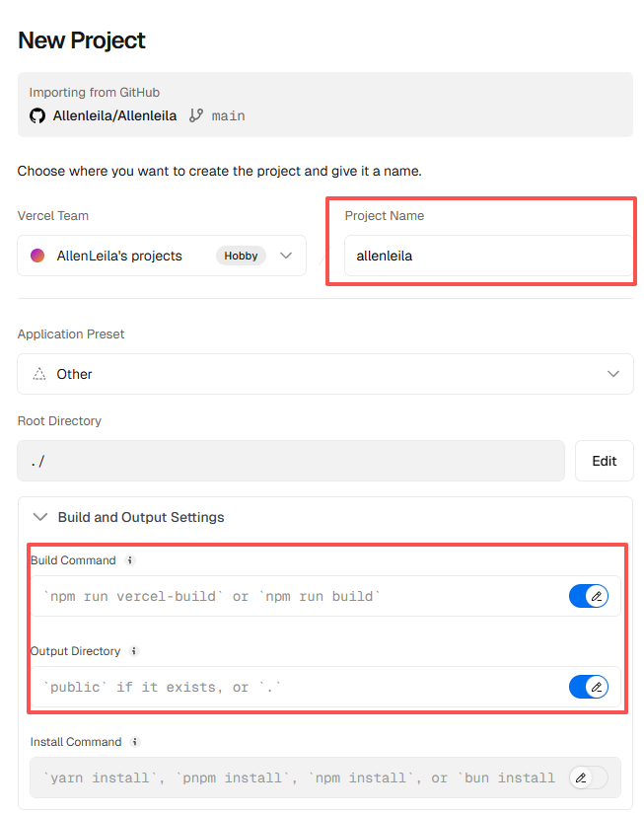The height and width of the screenshot is (814, 644).
Task: Disable the Build Command override toggle
Action: [x=589, y=596]
